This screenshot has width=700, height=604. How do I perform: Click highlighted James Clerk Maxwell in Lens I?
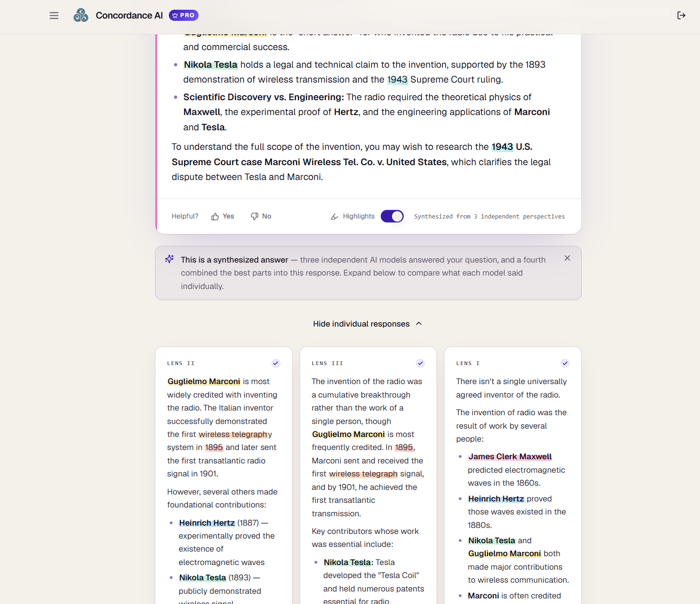pos(510,456)
